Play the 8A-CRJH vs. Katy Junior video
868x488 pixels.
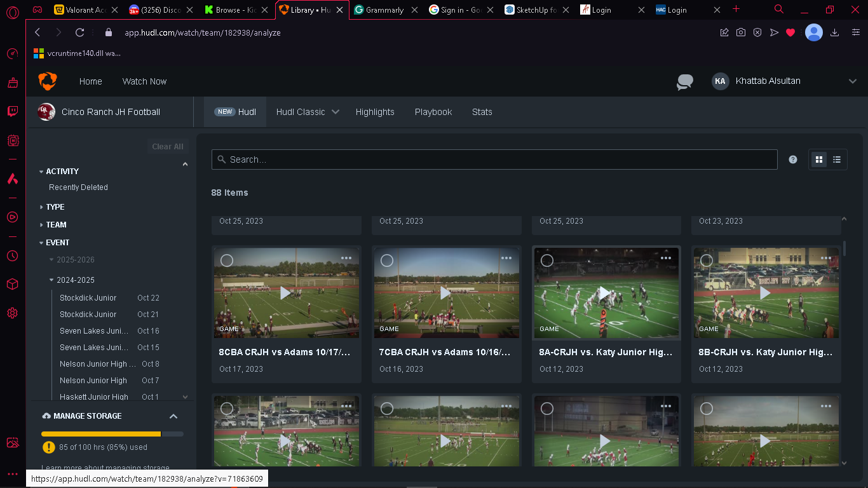pos(606,293)
